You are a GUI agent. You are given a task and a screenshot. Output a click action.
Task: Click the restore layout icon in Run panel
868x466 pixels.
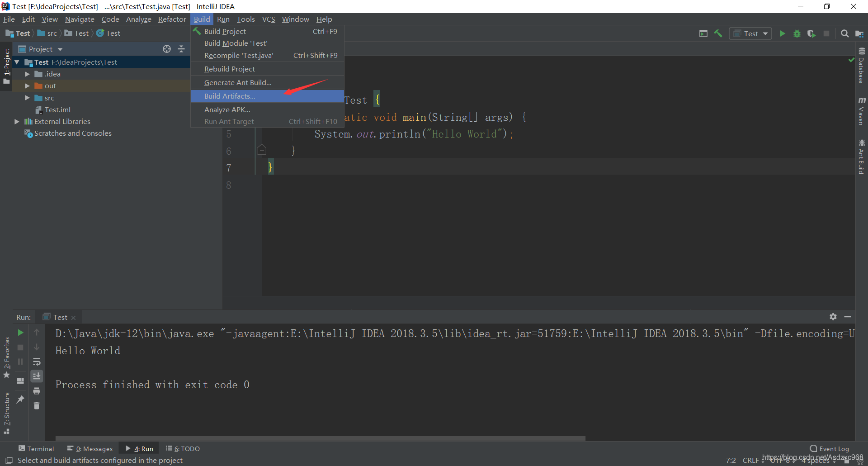(x=20, y=381)
